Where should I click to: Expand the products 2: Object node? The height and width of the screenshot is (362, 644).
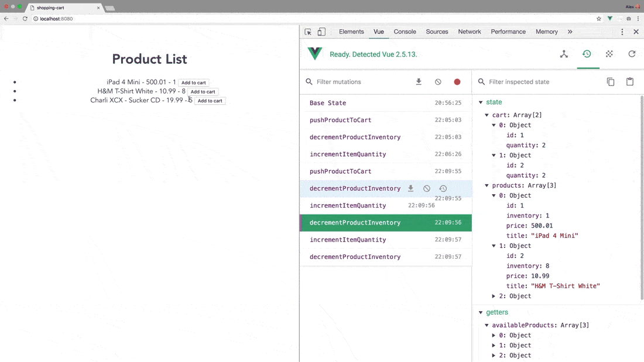click(494, 297)
